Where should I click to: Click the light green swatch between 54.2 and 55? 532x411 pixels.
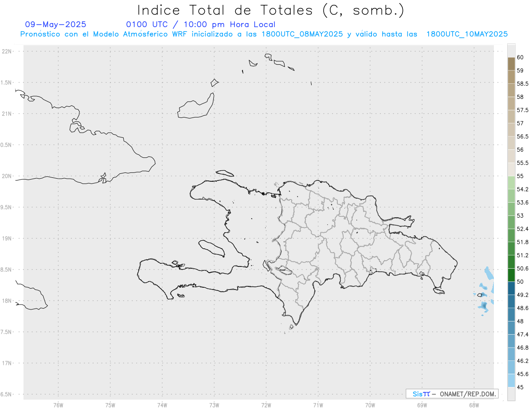pos(511,183)
